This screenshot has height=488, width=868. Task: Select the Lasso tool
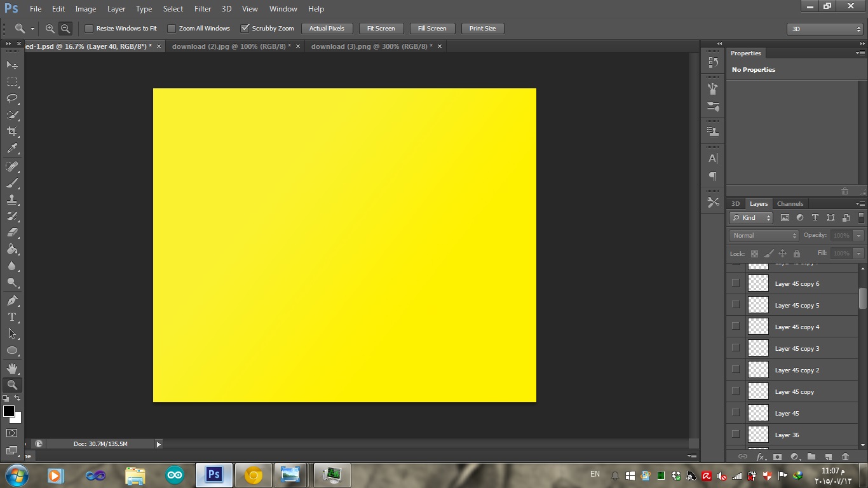(x=12, y=98)
